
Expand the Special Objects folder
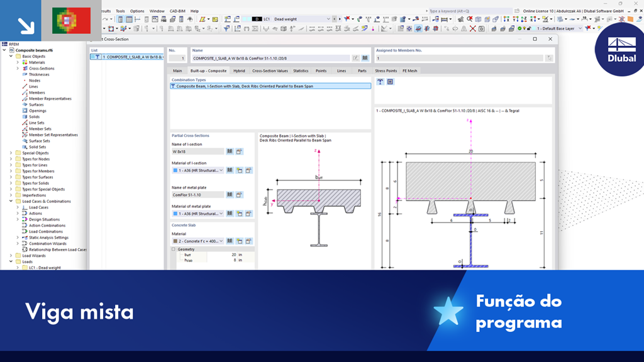(11, 153)
